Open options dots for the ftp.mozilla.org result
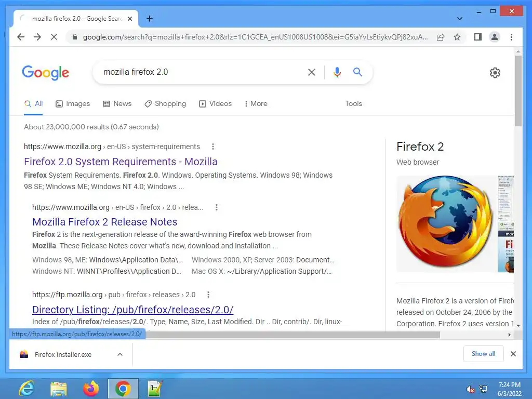The width and height of the screenshot is (532, 399). 208,295
